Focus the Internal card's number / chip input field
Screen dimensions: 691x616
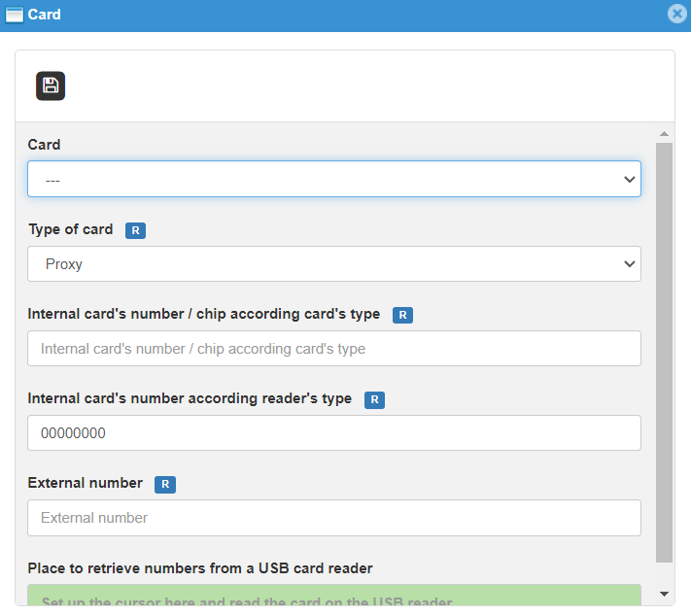tap(333, 348)
